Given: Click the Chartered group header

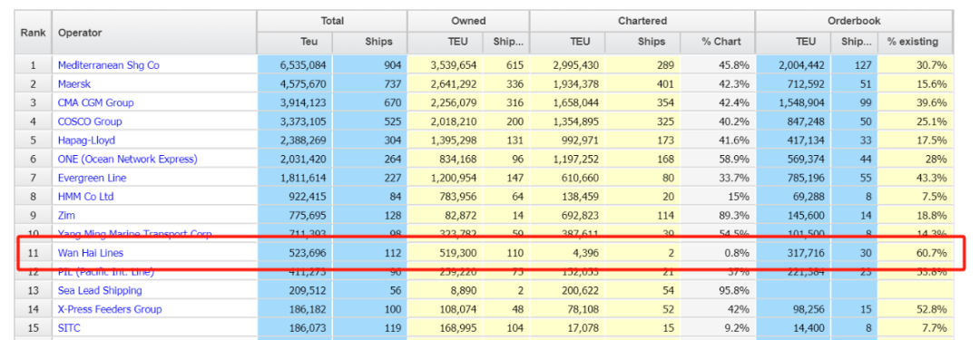Looking at the screenshot, I should pyautogui.click(x=642, y=21).
